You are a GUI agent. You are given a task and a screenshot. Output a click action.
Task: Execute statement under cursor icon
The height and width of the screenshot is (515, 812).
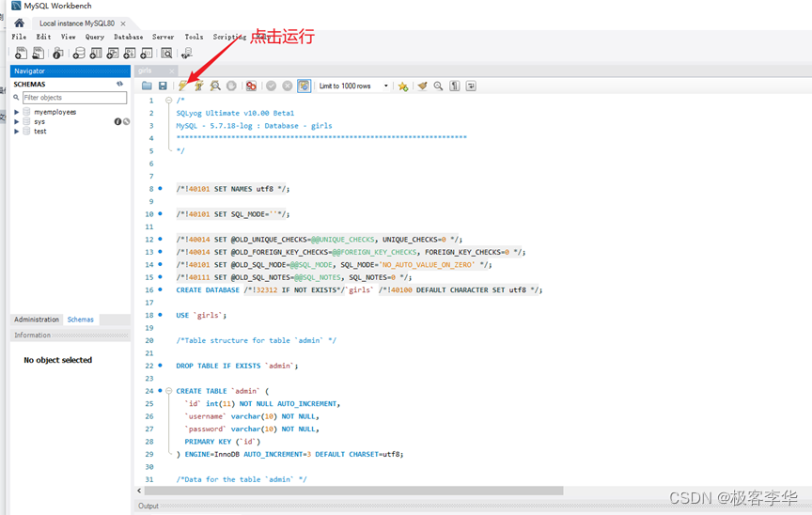point(199,86)
